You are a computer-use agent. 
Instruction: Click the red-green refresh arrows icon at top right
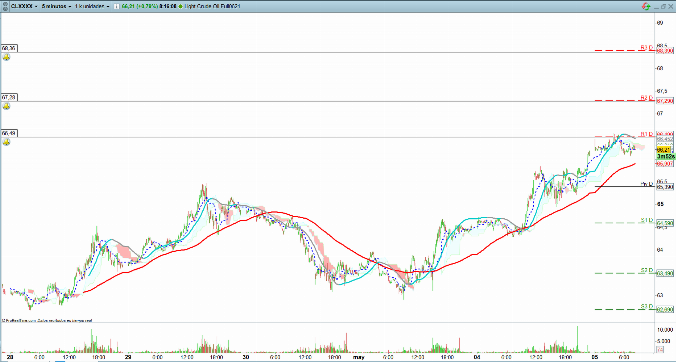[646, 6]
